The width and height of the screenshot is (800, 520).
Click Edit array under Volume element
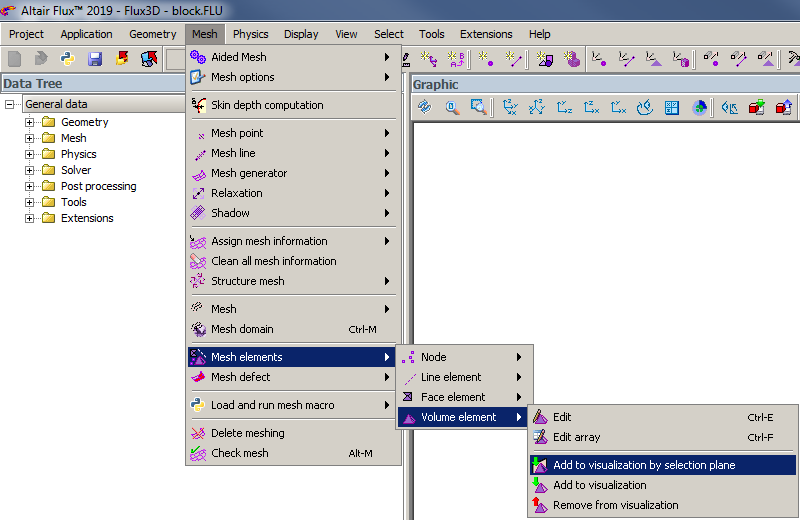(576, 437)
